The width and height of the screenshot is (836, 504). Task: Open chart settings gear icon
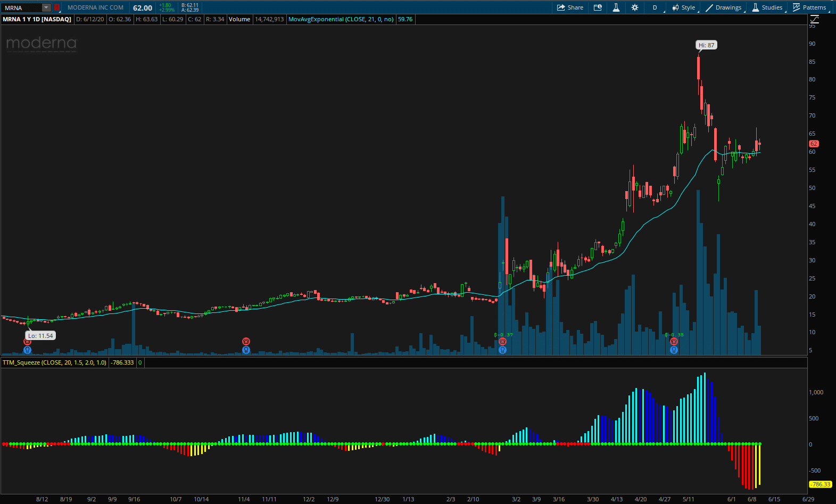634,7
